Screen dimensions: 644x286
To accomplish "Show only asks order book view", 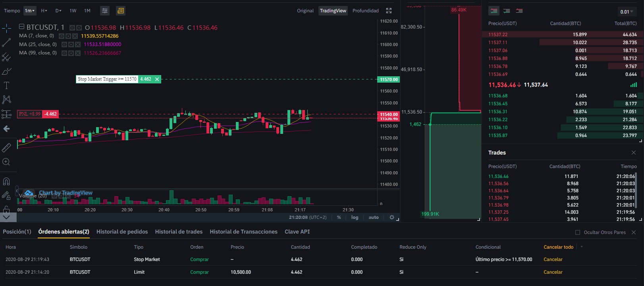I will [x=519, y=11].
